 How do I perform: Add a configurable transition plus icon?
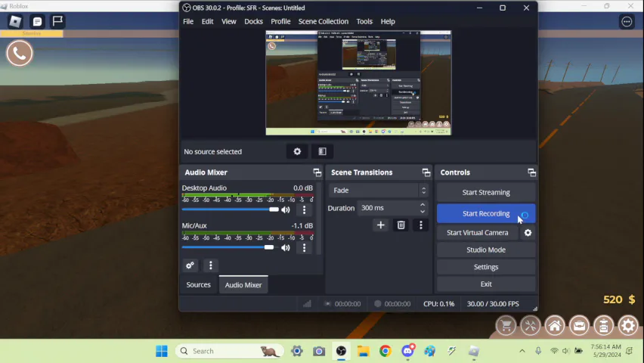tap(381, 225)
